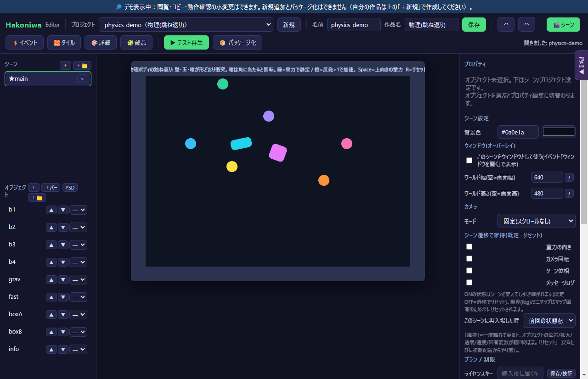Open the project selector dropdown
This screenshot has height=379, width=588.
point(186,25)
